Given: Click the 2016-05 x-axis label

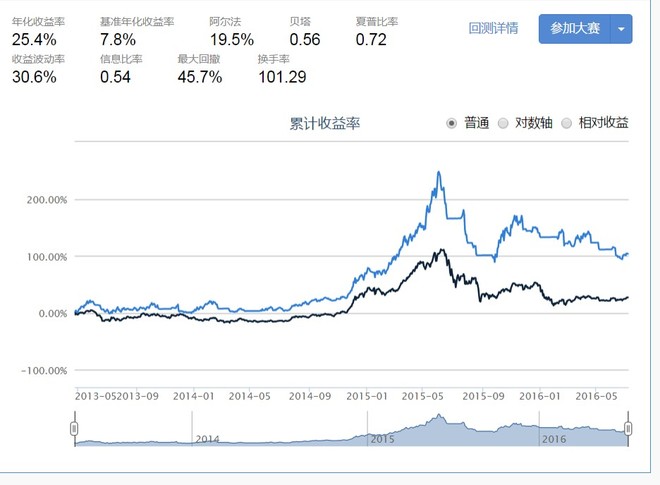Looking at the screenshot, I should point(596,396).
